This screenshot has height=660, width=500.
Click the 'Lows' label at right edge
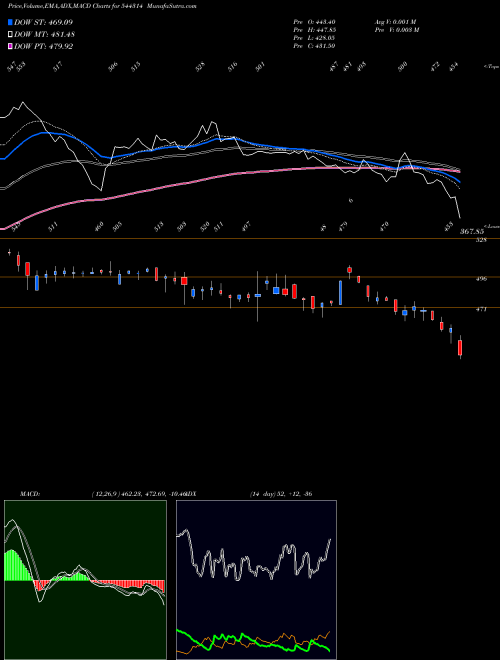point(492,226)
